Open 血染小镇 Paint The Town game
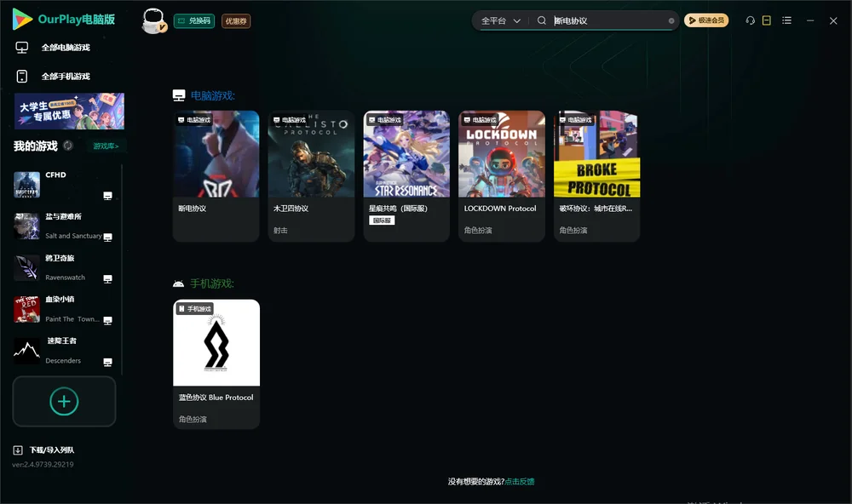Image resolution: width=852 pixels, height=504 pixels. (x=64, y=309)
